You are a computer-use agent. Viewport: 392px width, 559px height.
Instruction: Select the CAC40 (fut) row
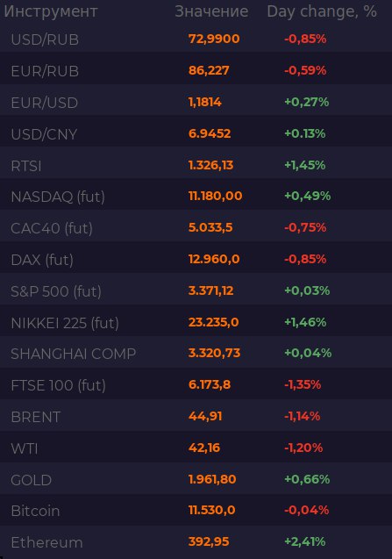[196, 228]
